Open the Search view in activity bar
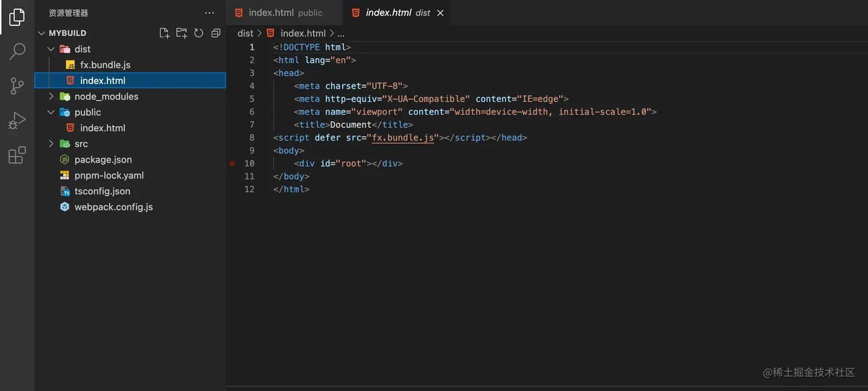This screenshot has width=868, height=391. click(x=17, y=52)
